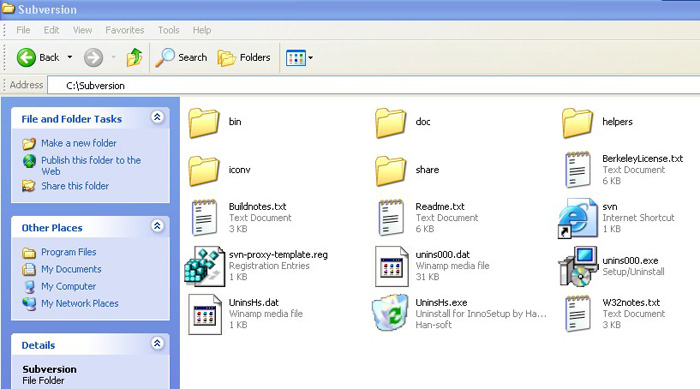Open the Tools menu
Image resolution: width=700 pixels, height=389 pixels.
coord(168,30)
